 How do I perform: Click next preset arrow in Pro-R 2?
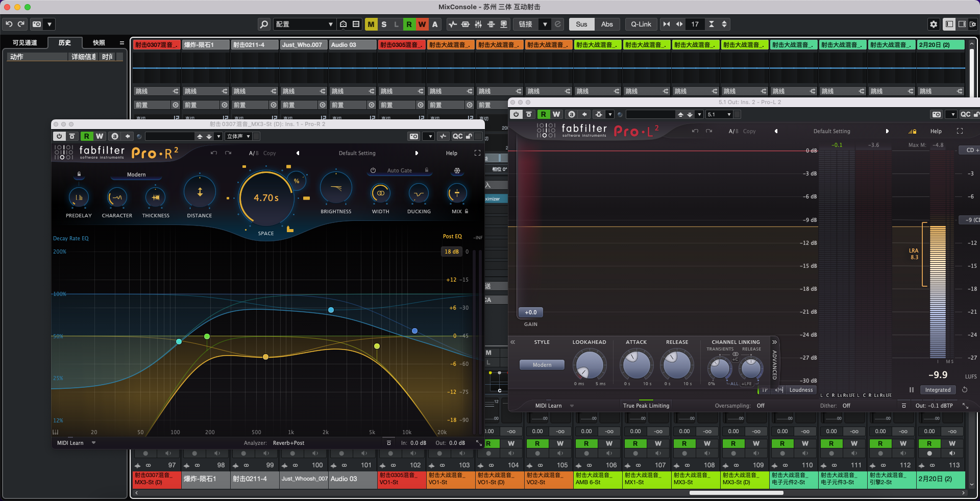tap(416, 153)
